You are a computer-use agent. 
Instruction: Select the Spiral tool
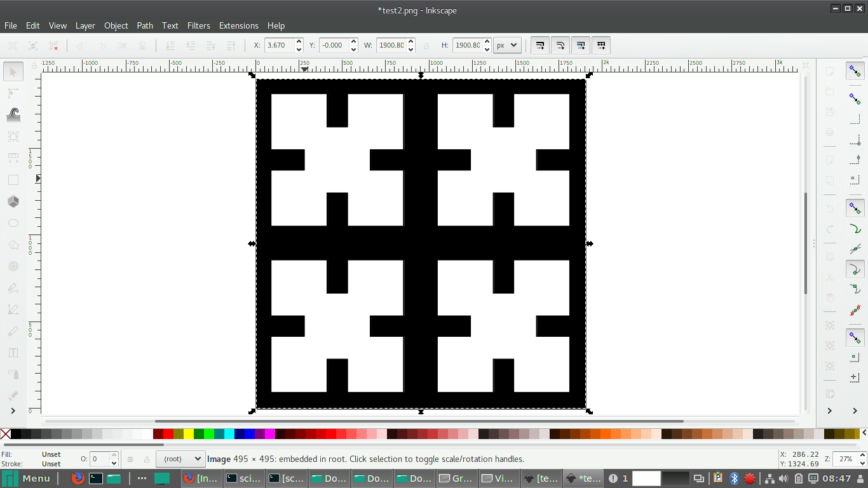coord(13,266)
